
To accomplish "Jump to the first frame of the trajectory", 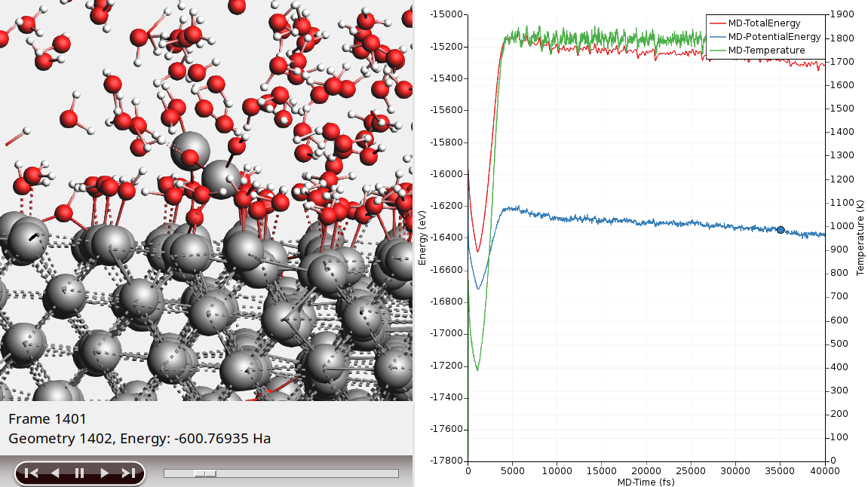I will click(31, 473).
